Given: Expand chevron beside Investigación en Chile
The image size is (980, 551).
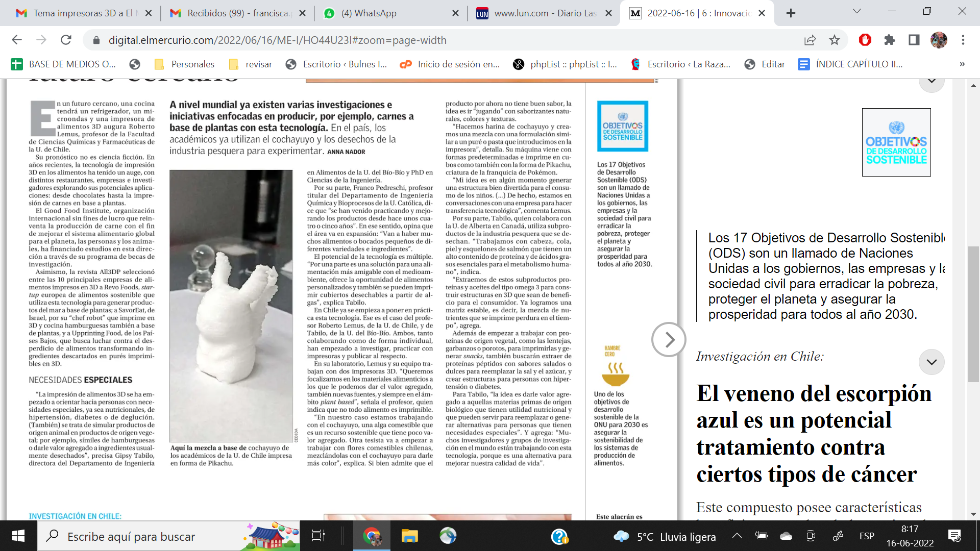Looking at the screenshot, I should (x=932, y=362).
